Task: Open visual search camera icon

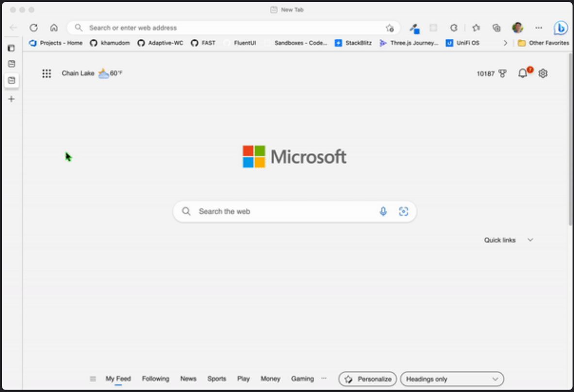Action: tap(403, 212)
